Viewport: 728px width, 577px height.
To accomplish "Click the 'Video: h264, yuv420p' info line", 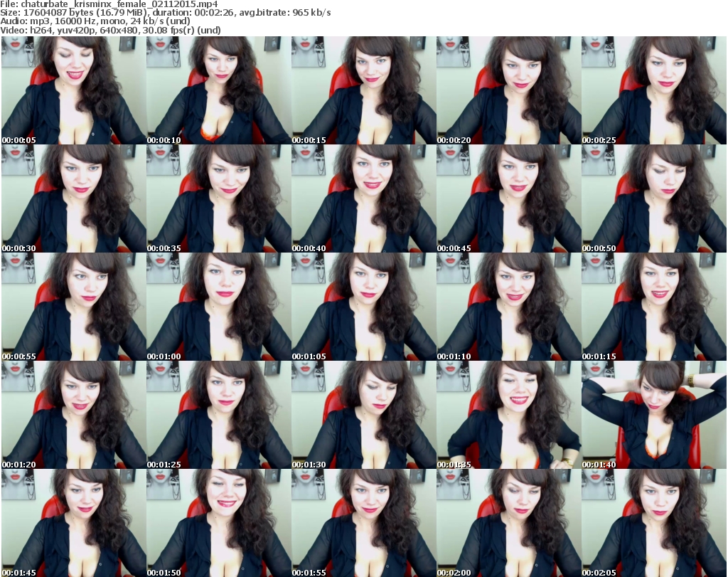I will 110,30.
